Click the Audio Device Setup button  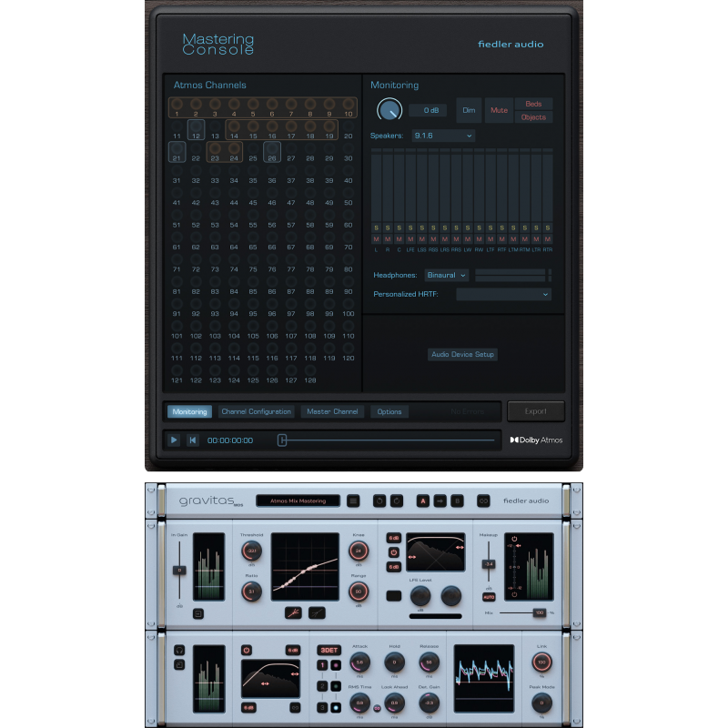click(x=463, y=355)
